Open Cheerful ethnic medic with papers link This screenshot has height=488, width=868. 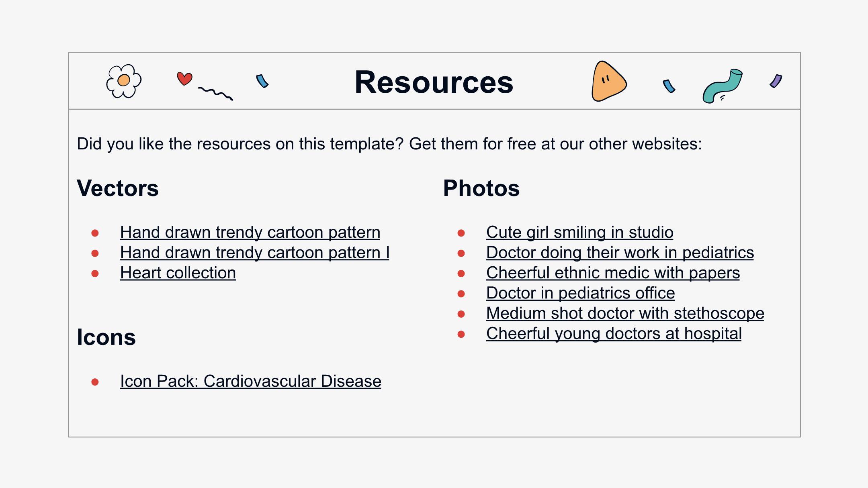click(x=613, y=273)
